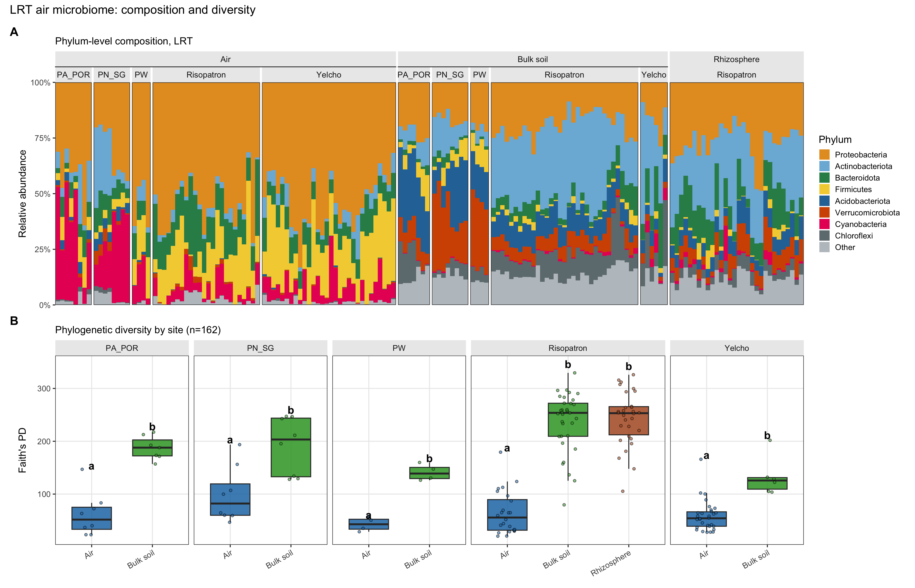Click the subtitle "Phylum-level composition, LRT"
Screen dimensions: 915x588
click(124, 41)
